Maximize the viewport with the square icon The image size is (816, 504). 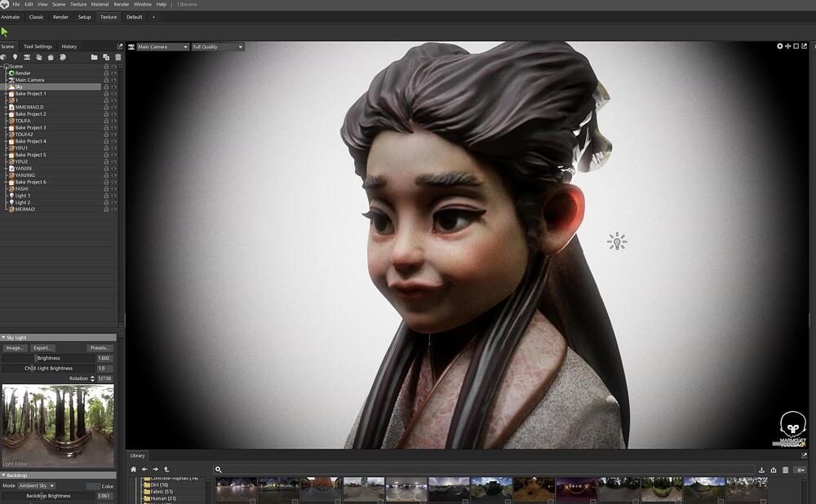[x=796, y=46]
